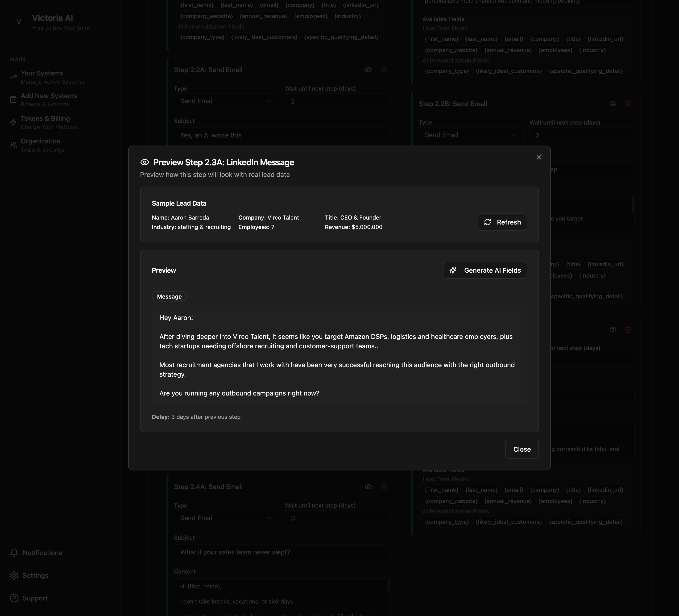Click {likely_ideal_customers} chip at top of left column
This screenshot has width=679, height=616.
coord(264,37)
